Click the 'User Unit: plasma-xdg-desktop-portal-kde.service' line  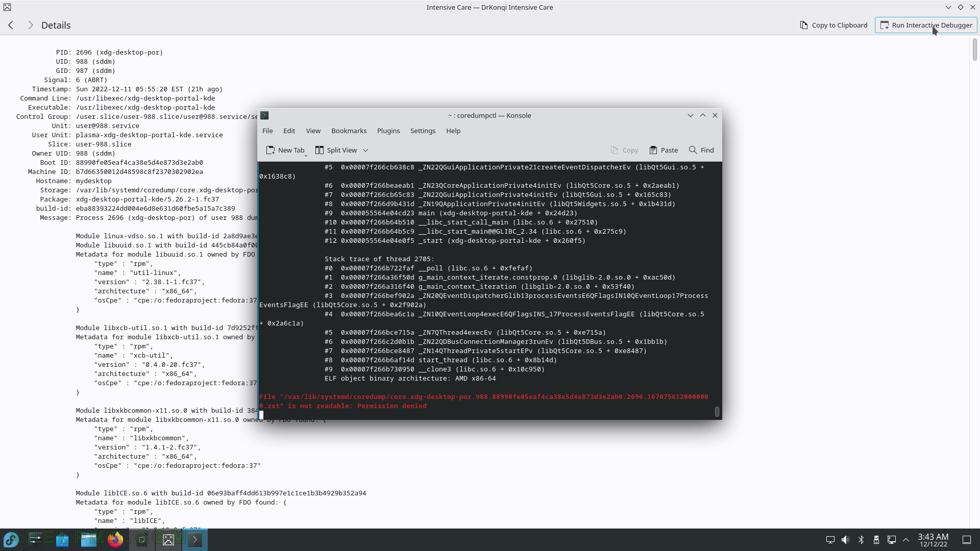pos(127,135)
